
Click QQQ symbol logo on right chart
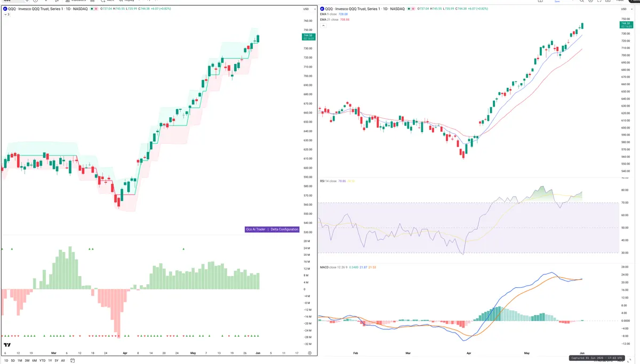tap(322, 9)
